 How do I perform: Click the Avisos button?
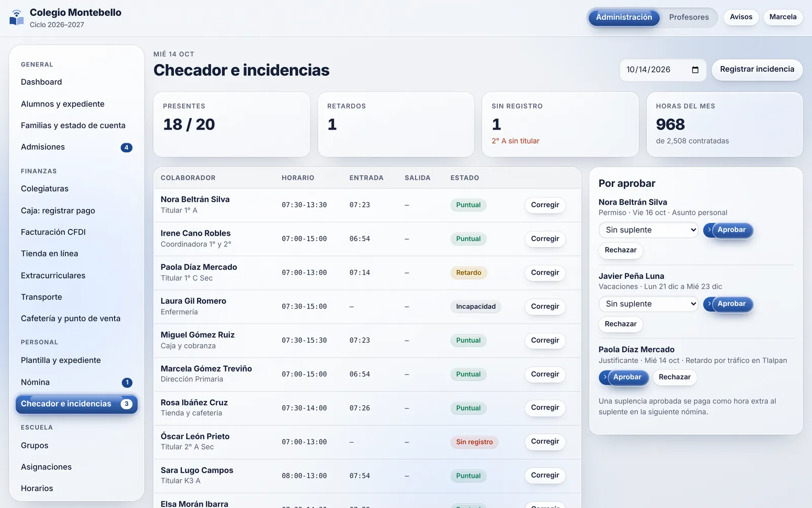741,17
